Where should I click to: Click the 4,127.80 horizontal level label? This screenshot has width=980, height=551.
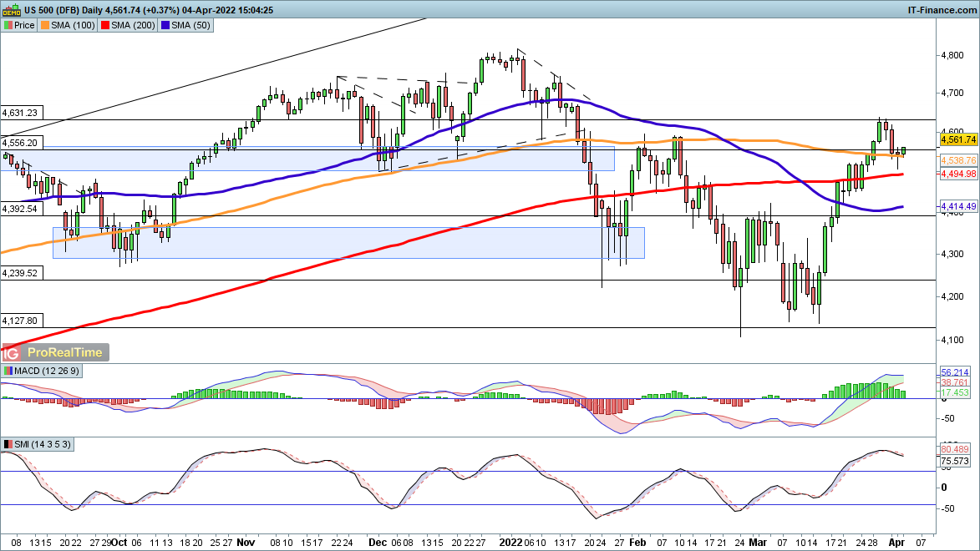[20, 321]
